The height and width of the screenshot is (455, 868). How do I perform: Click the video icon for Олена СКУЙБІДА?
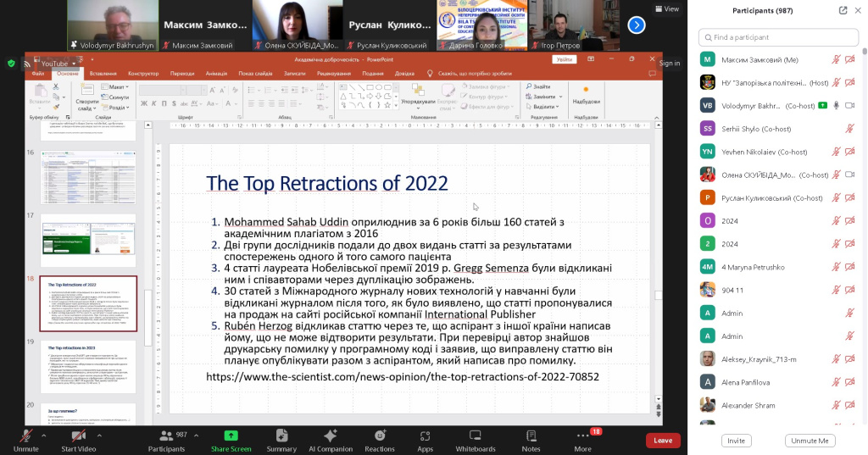tap(849, 175)
